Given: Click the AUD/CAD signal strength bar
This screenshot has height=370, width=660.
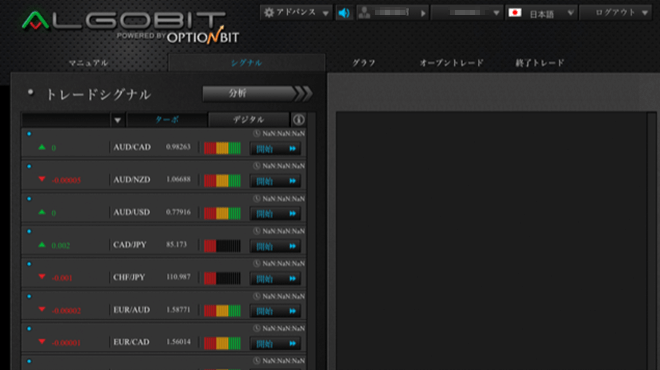Looking at the screenshot, I should (x=222, y=148).
